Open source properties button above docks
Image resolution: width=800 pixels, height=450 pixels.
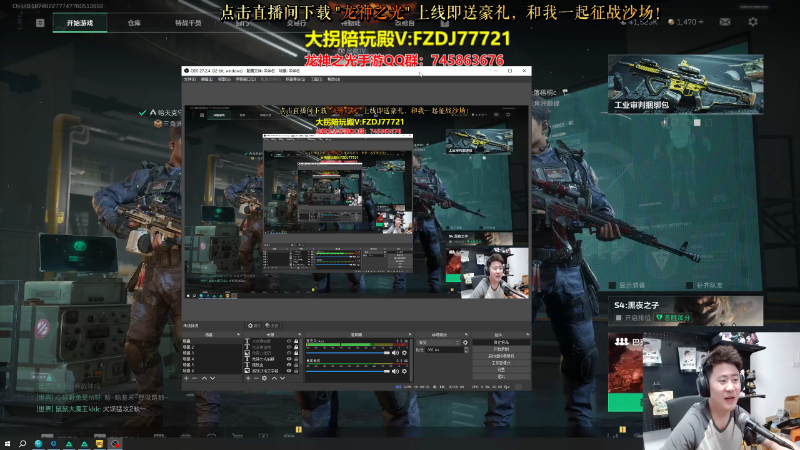click(x=253, y=326)
